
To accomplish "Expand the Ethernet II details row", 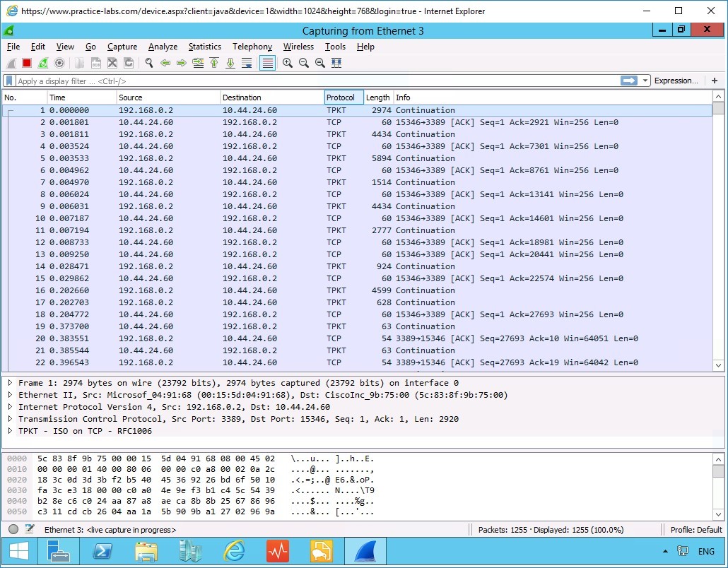I will [10, 395].
